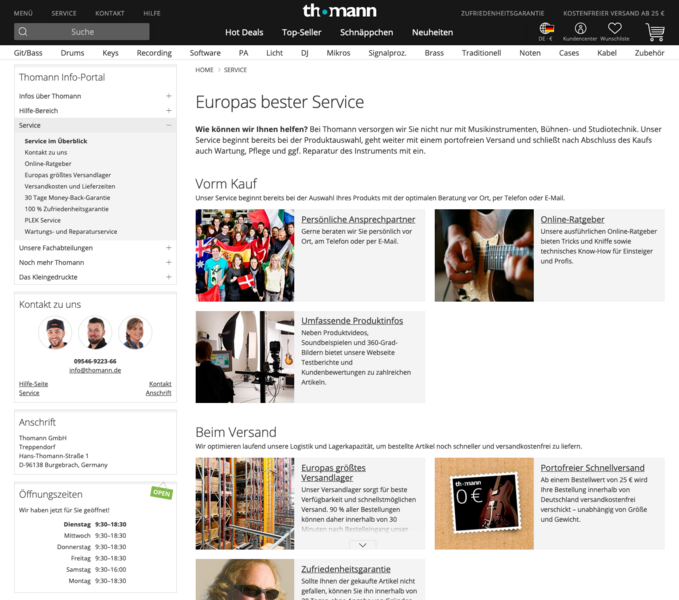Expand Das Kleingedruckte section
Image resolution: width=679 pixels, height=600 pixels.
[168, 277]
